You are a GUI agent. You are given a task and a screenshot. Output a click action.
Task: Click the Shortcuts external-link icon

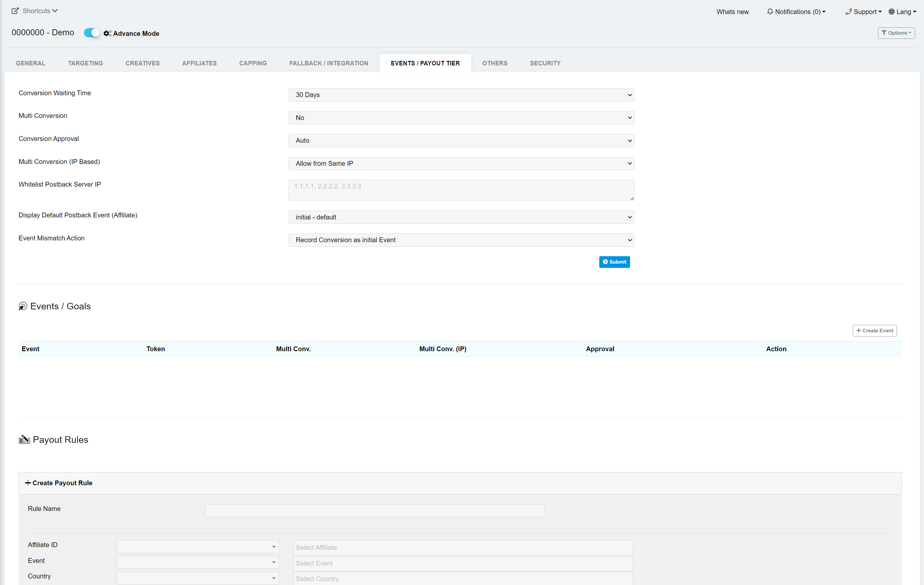tap(15, 11)
